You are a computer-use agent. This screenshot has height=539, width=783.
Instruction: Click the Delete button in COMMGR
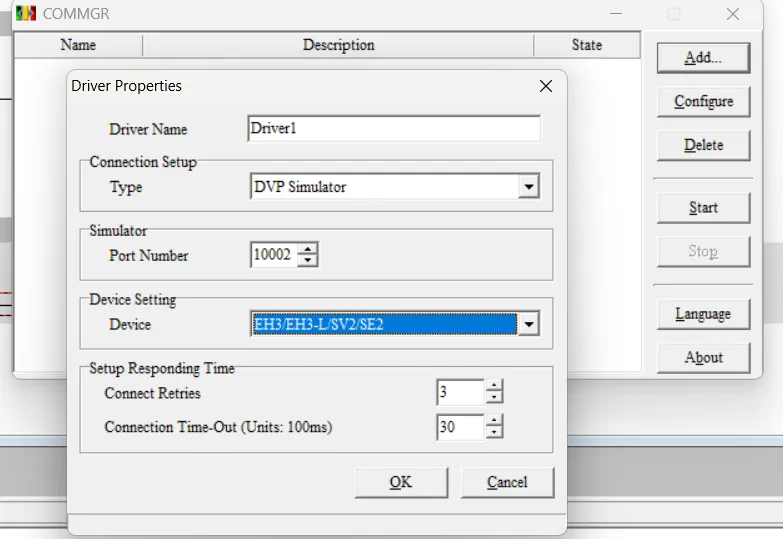pos(703,145)
